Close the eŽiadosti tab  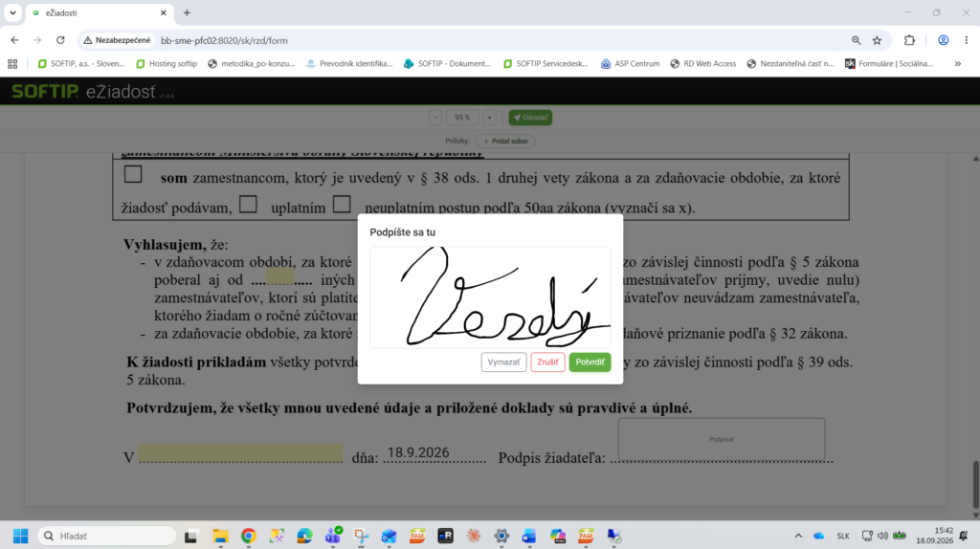(x=163, y=12)
